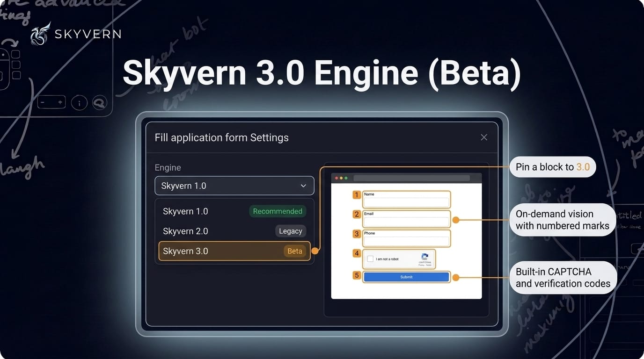Pick the Skyvern 3.0 Beta option

234,251
